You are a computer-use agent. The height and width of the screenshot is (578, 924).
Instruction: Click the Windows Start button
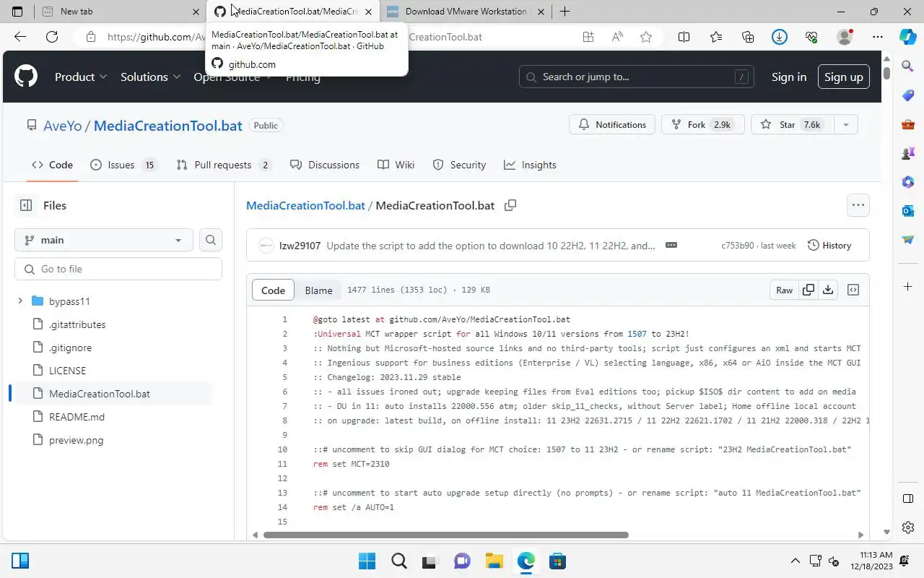[367, 561]
